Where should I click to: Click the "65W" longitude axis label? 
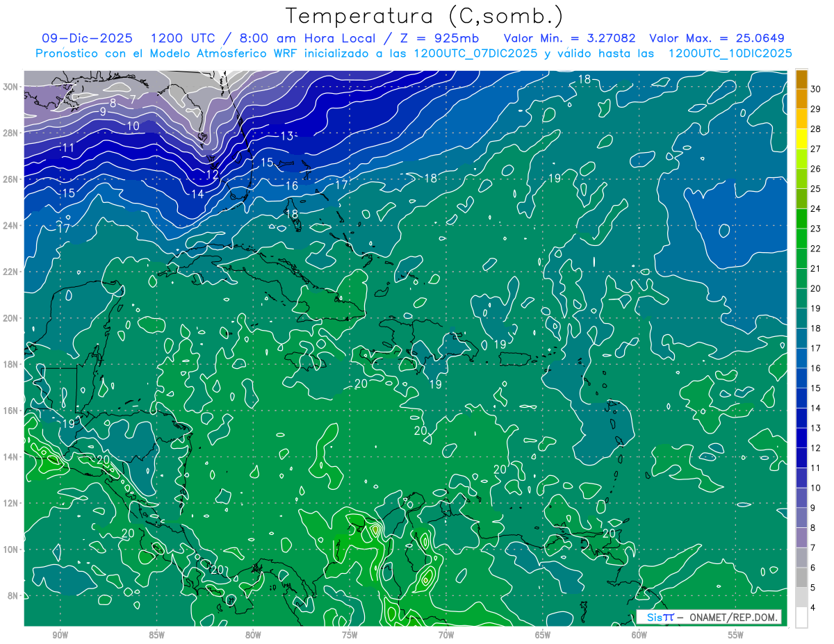pos(543,634)
